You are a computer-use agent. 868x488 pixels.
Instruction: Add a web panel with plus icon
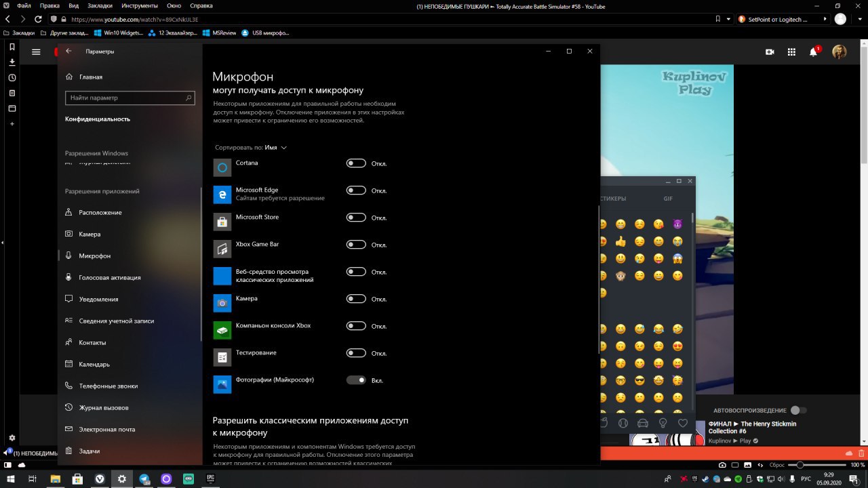12,124
